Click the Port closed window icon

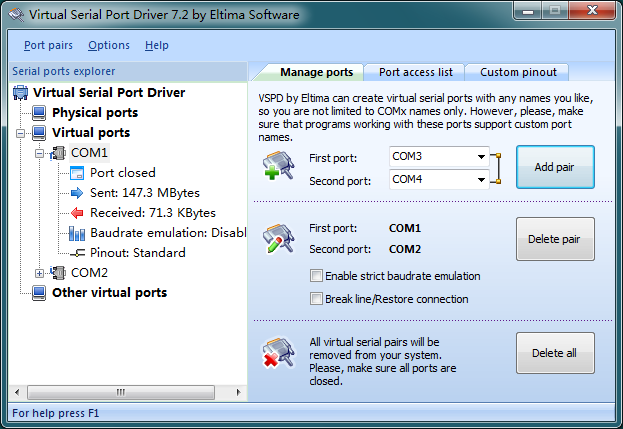pyautogui.click(x=77, y=173)
